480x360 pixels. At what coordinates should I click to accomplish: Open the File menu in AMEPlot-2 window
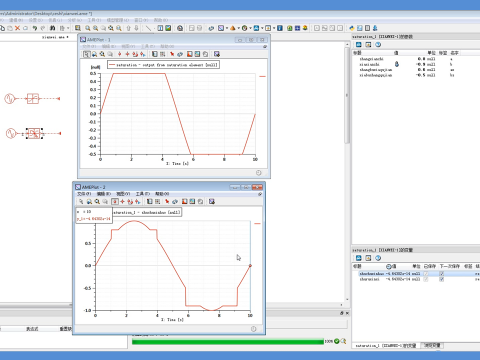84,194
